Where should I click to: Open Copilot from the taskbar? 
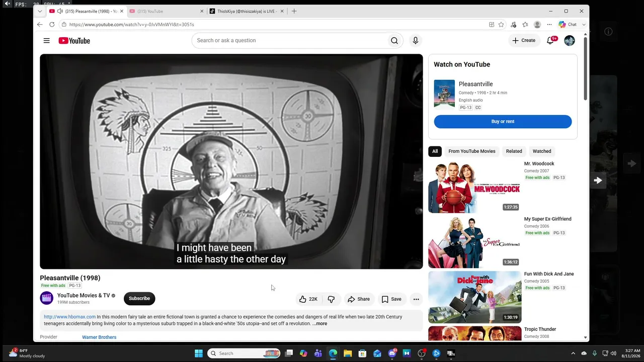(303, 353)
